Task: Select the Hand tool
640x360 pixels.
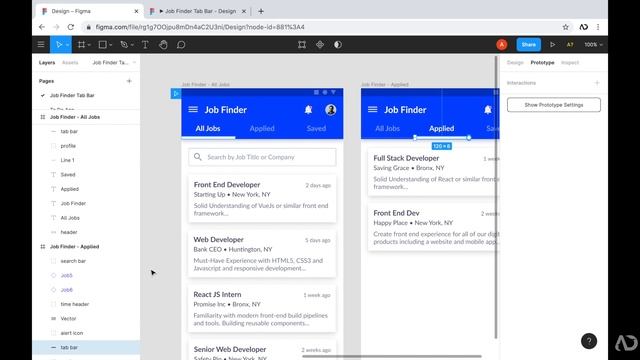Action: click(x=163, y=44)
